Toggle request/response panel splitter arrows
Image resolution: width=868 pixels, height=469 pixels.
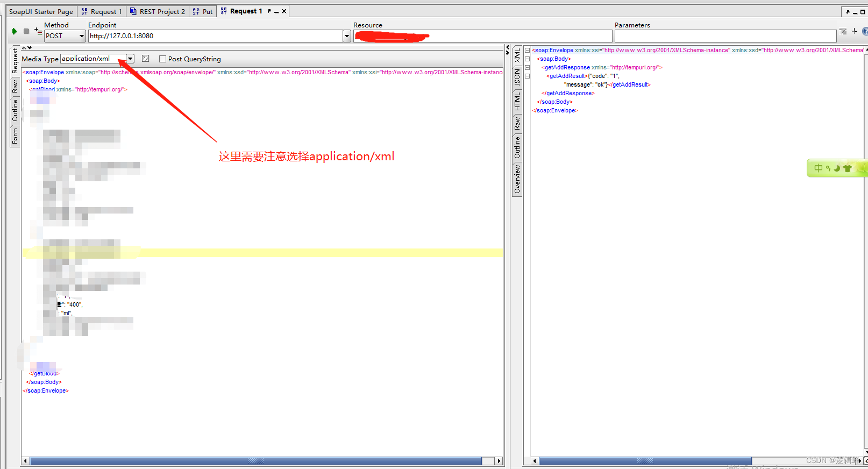tap(507, 50)
